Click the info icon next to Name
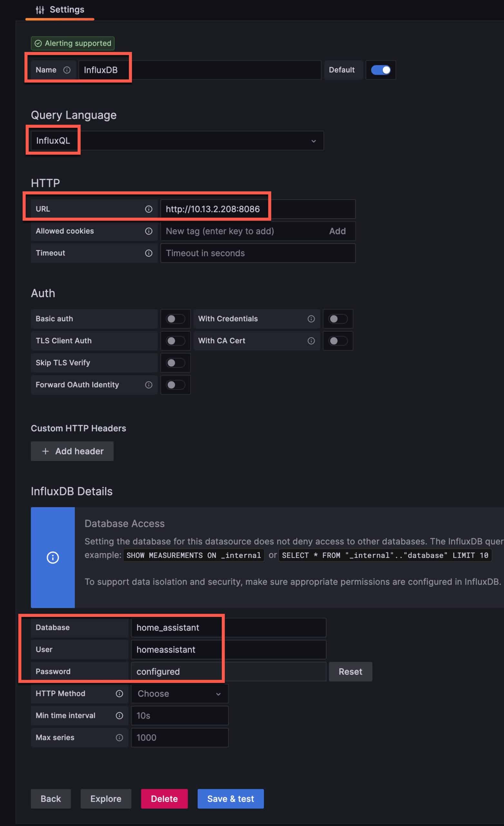Image resolution: width=504 pixels, height=826 pixels. (67, 70)
